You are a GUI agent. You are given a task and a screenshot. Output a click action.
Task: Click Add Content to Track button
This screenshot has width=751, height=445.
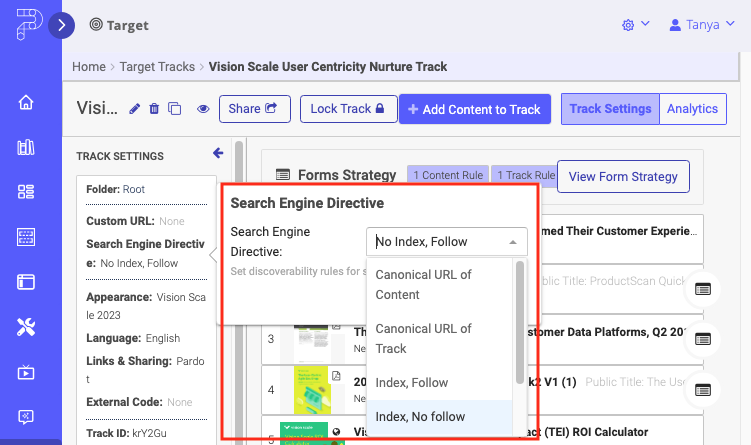tap(475, 109)
